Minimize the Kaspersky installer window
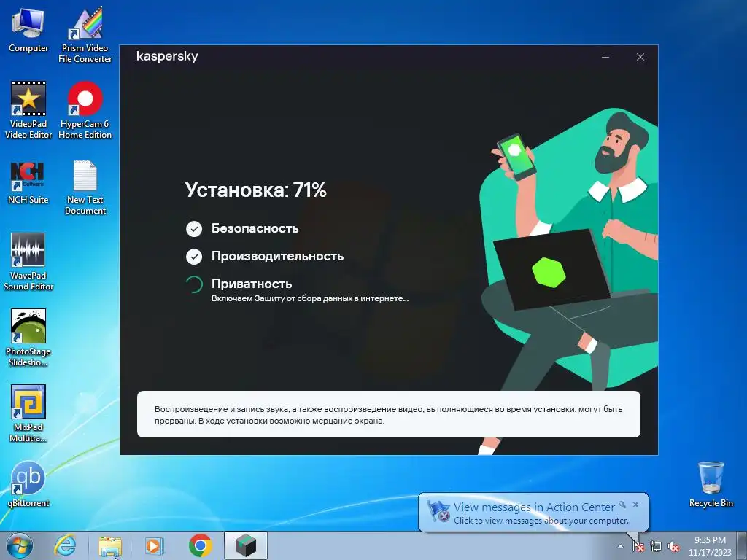This screenshot has width=747, height=560. pos(605,57)
